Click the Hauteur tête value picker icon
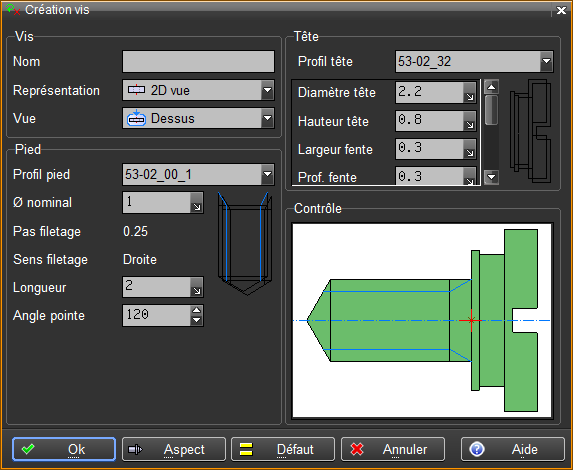 coord(470,121)
